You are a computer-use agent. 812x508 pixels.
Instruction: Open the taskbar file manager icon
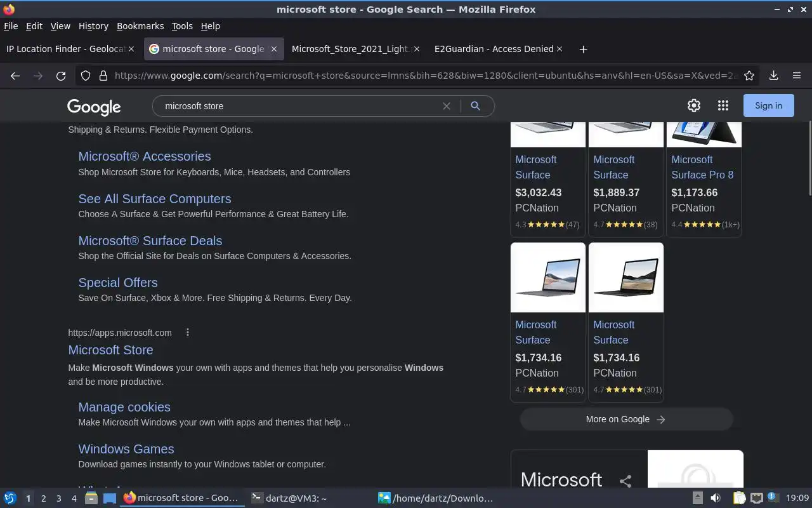coord(91,498)
